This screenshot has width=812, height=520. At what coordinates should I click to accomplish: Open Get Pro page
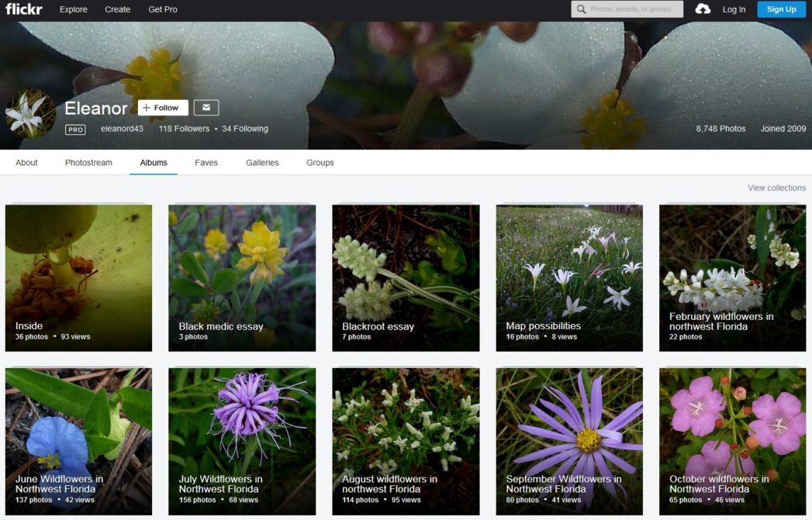click(163, 9)
